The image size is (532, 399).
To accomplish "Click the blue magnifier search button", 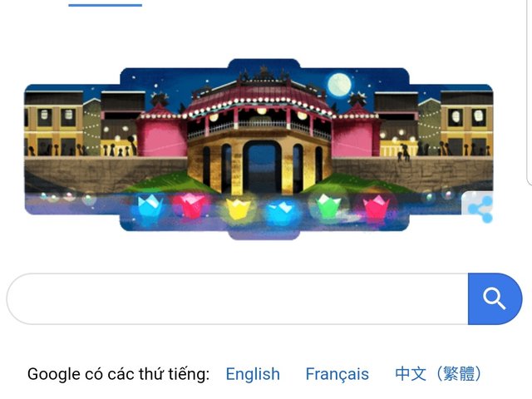I will (x=495, y=299).
